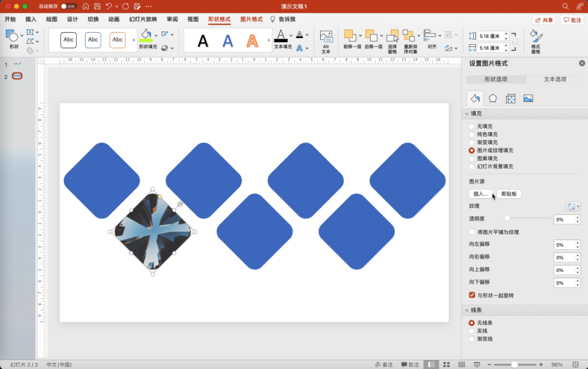This screenshot has width=588, height=369.
Task: Click the Home icon in title bar
Action: pos(86,7)
